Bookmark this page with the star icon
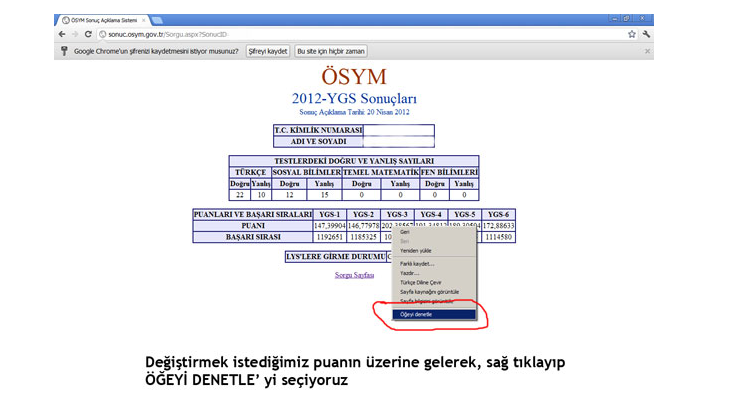The width and height of the screenshot is (737, 401). coord(632,34)
